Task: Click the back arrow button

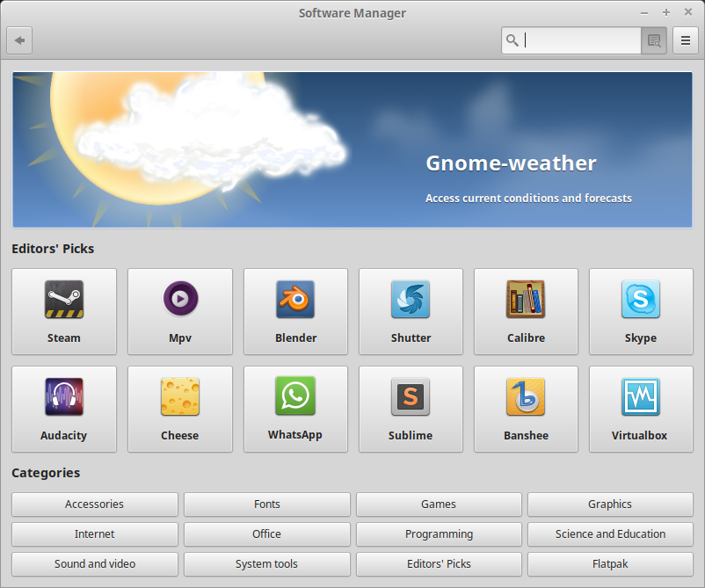Action: pyautogui.click(x=19, y=40)
